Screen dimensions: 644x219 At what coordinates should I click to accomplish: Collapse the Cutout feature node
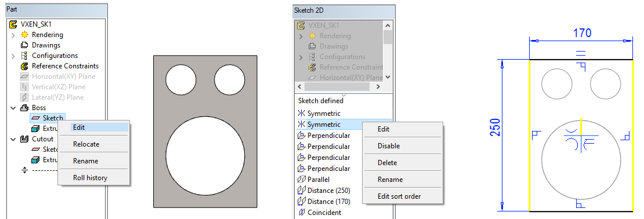13,139
